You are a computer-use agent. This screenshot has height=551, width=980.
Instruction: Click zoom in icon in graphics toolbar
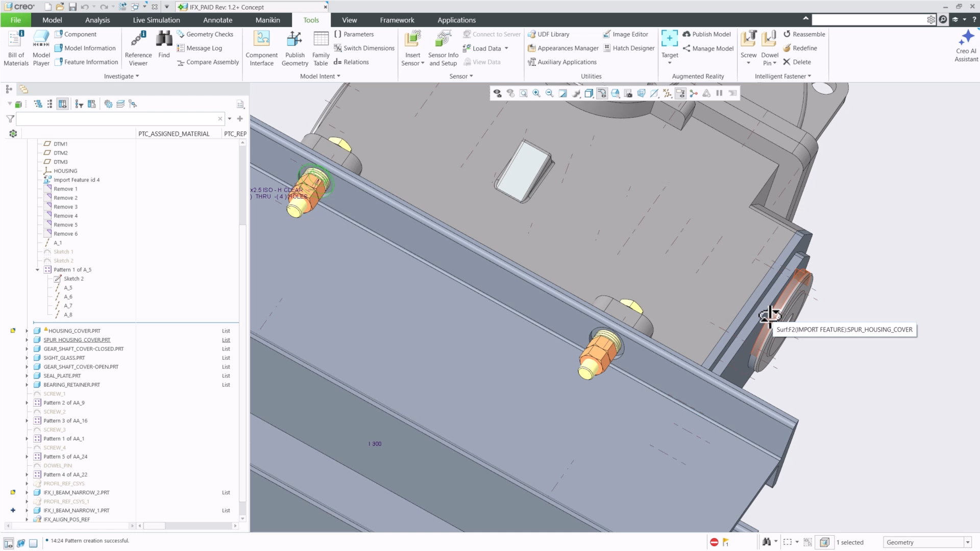536,93
